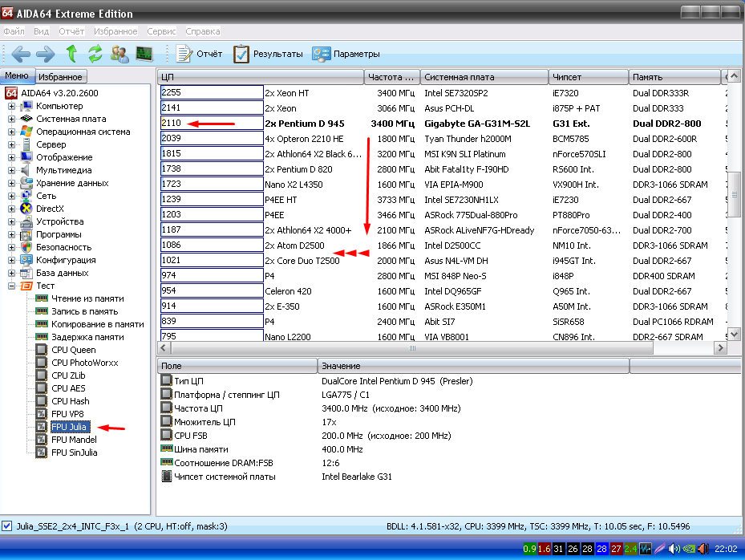Switch to the Избранное sidebar tab
Viewport: 745px width, 560px height.
[x=60, y=76]
